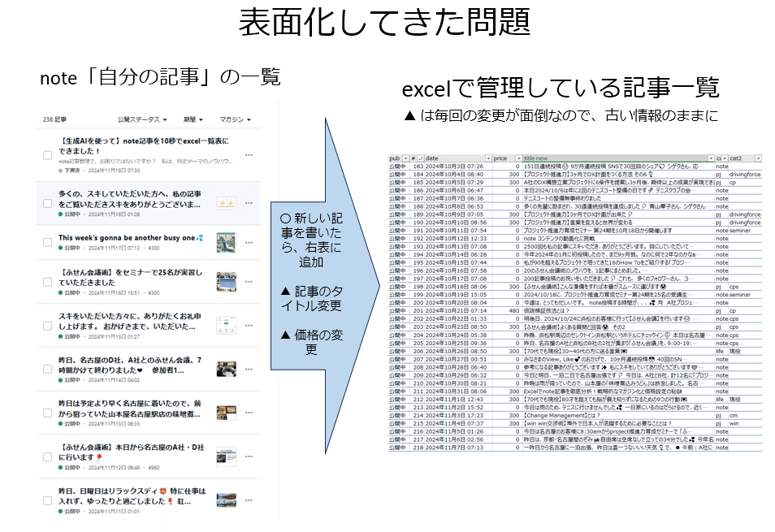Open the マガジン filter dropdown
This screenshot has height=532, width=775.
(235, 119)
